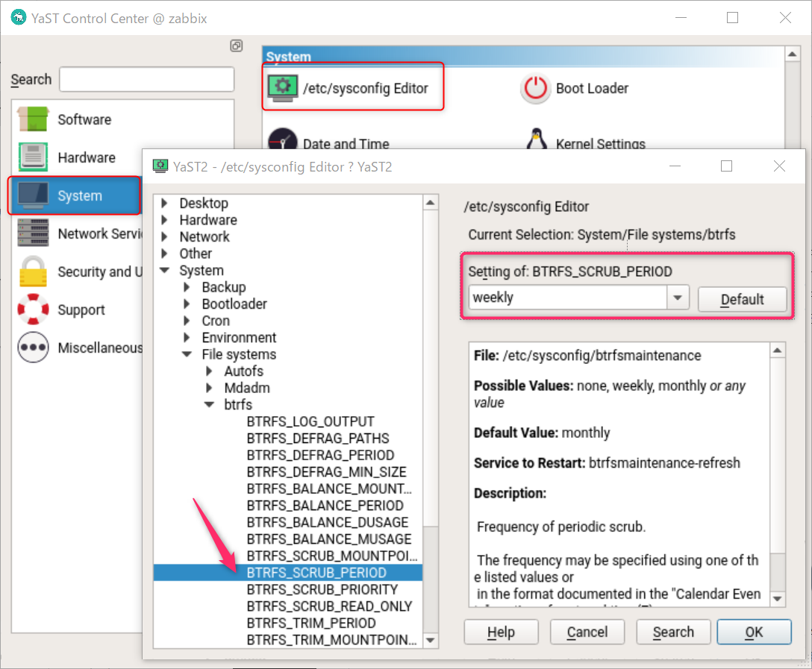Select the Hardware category icon
This screenshot has height=669, width=812.
tap(33, 157)
